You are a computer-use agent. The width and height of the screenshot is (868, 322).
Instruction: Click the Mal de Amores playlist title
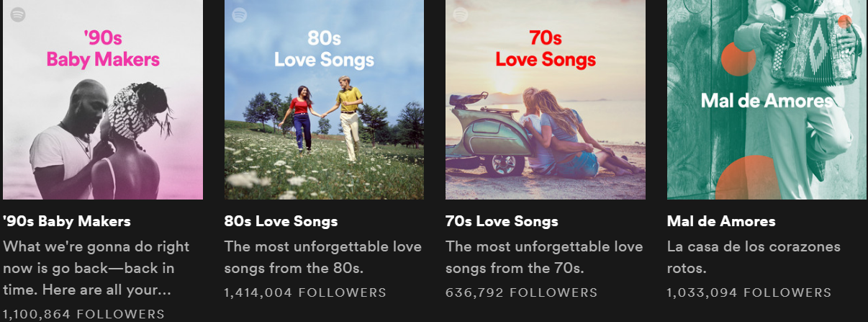(x=721, y=221)
